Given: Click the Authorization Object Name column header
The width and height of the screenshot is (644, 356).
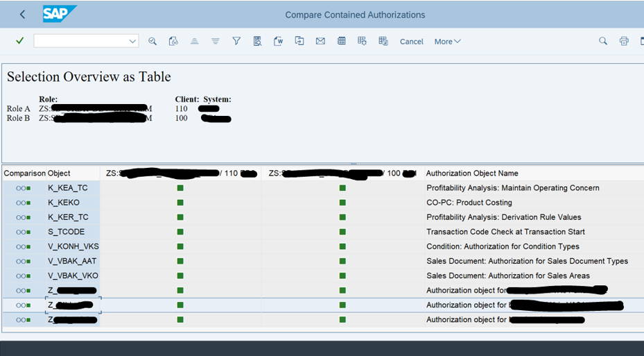Looking at the screenshot, I should (x=471, y=173).
